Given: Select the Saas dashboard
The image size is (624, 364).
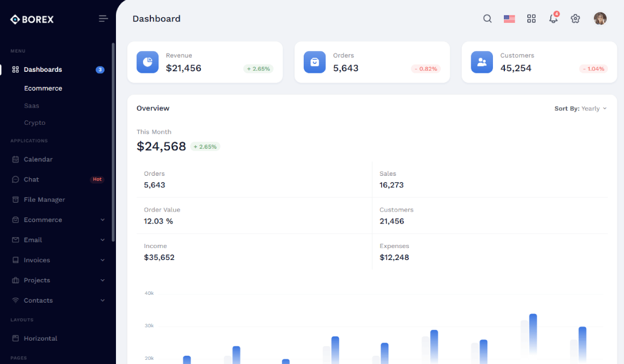Looking at the screenshot, I should coord(32,106).
